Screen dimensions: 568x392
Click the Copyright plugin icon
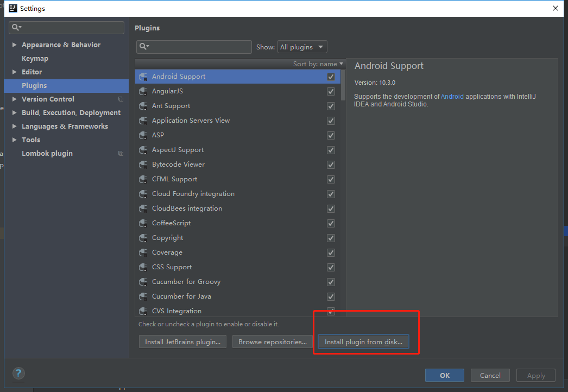pos(143,238)
